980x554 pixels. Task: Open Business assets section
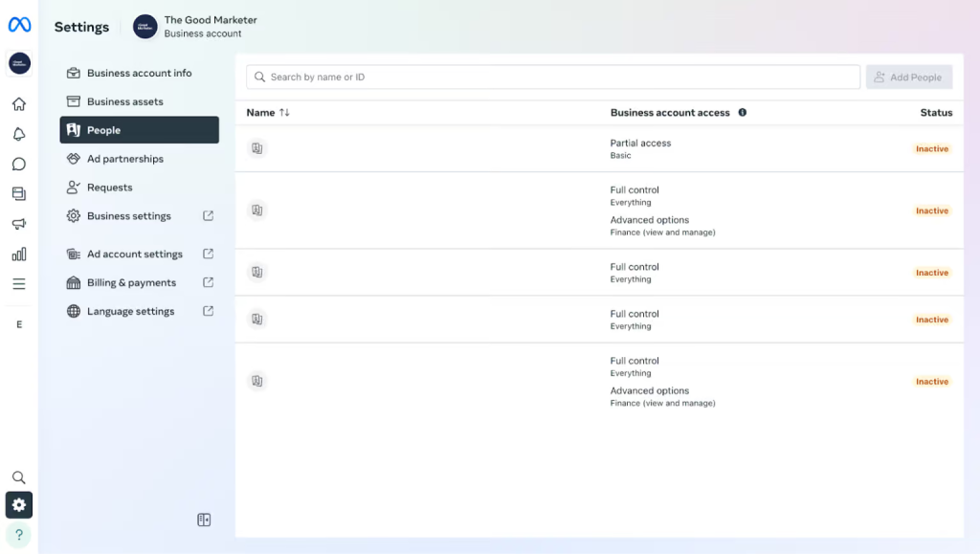point(125,101)
